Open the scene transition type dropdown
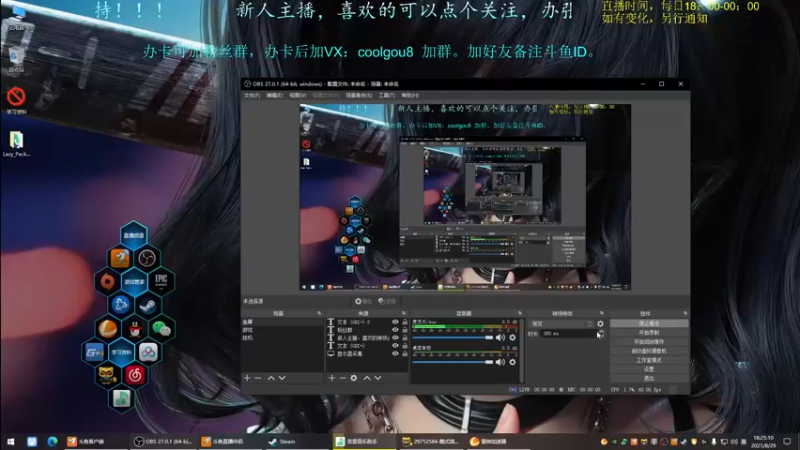800x450 pixels. point(561,324)
